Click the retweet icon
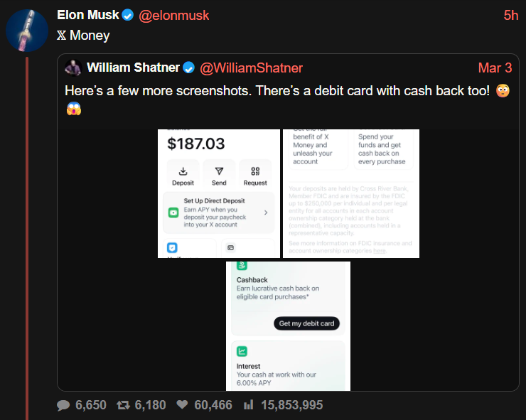 click(123, 405)
